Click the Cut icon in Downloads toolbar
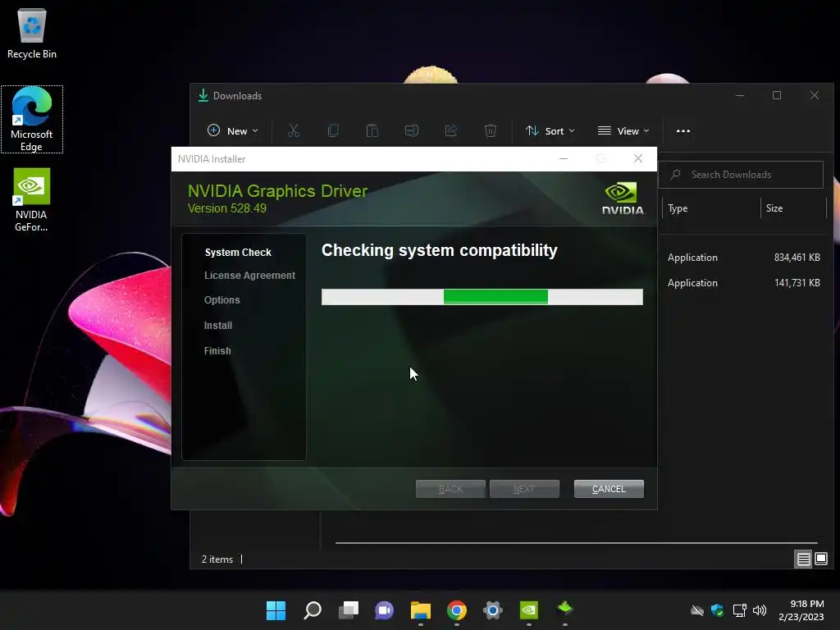The height and width of the screenshot is (630, 840). pos(294,130)
